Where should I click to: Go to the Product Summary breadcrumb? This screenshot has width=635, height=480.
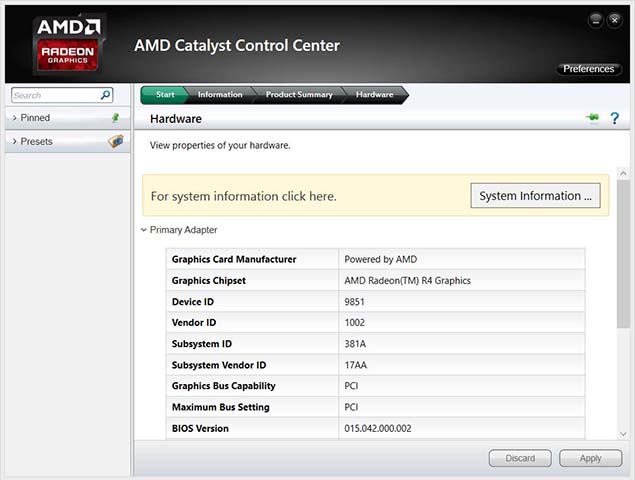299,95
